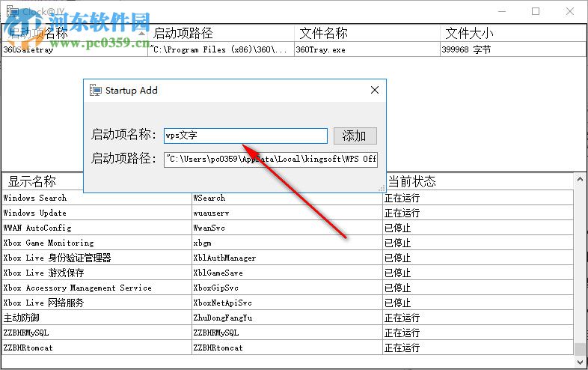Click the WSearch service name cell
The image size is (588, 370).
pyautogui.click(x=287, y=198)
